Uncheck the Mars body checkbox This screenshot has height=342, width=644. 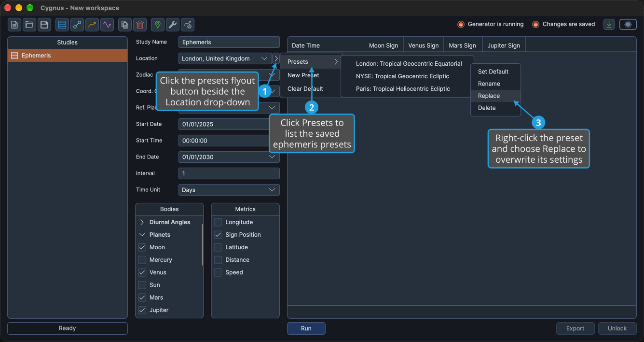[x=142, y=298]
